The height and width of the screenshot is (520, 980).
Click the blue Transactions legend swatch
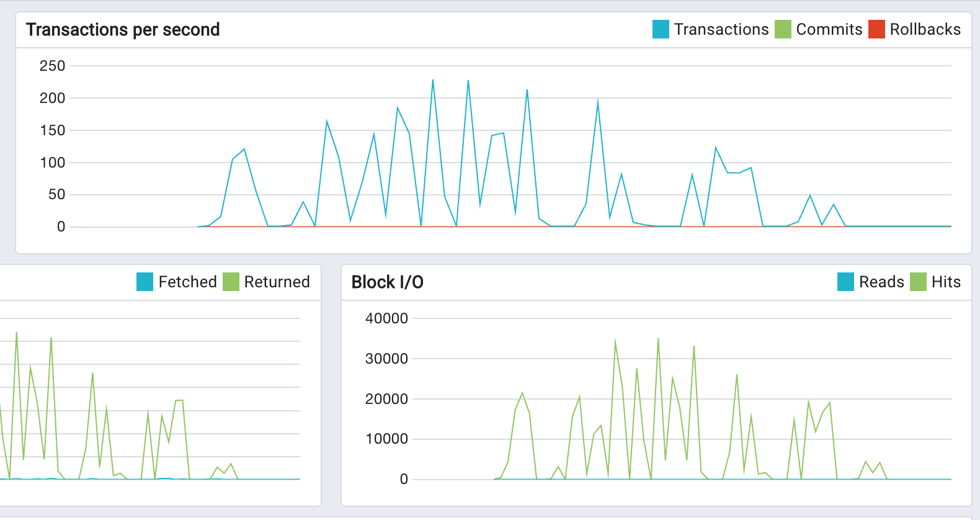click(661, 29)
